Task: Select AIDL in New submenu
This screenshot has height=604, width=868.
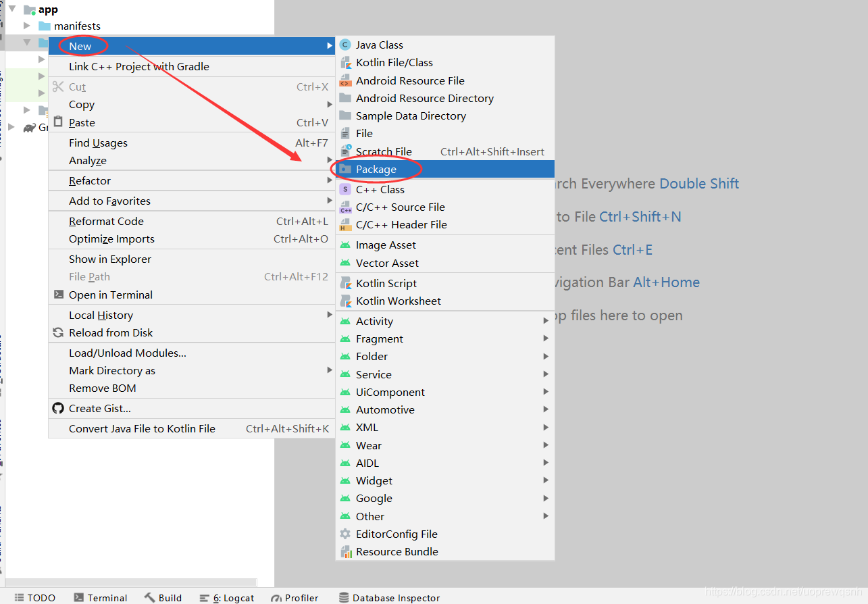Action: [445, 463]
